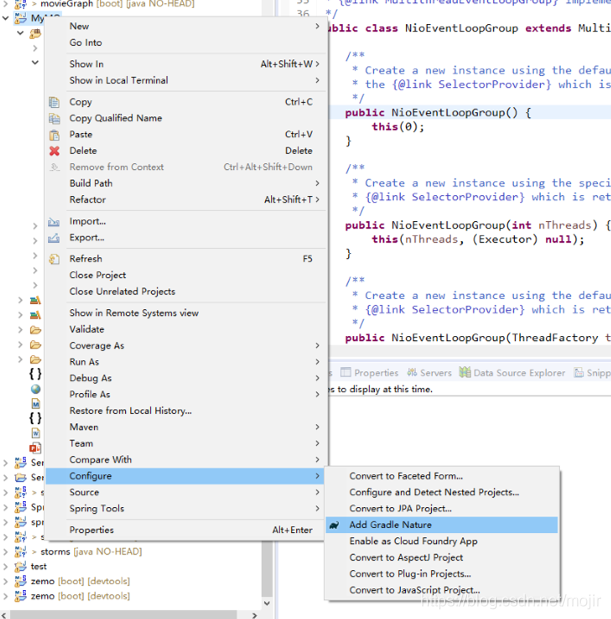Switch to the Data Source Explorer tab

(x=512, y=373)
